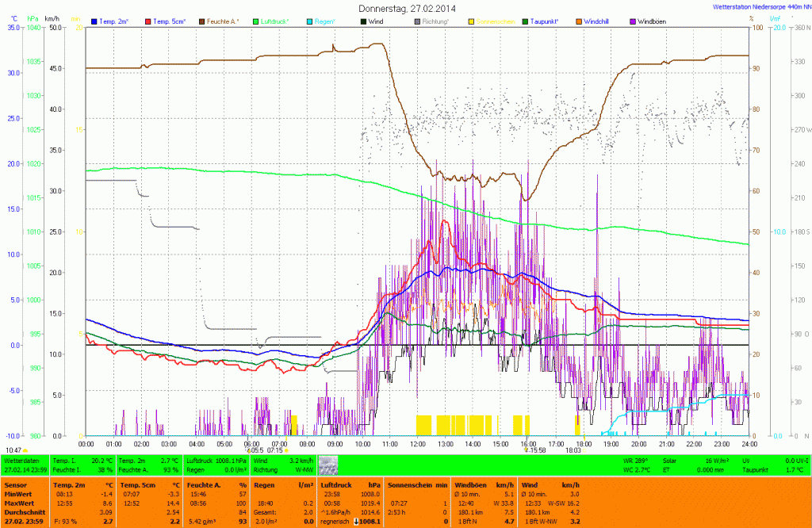
Task: Click the red Temp. 5cm legend square
Action: coord(147,21)
